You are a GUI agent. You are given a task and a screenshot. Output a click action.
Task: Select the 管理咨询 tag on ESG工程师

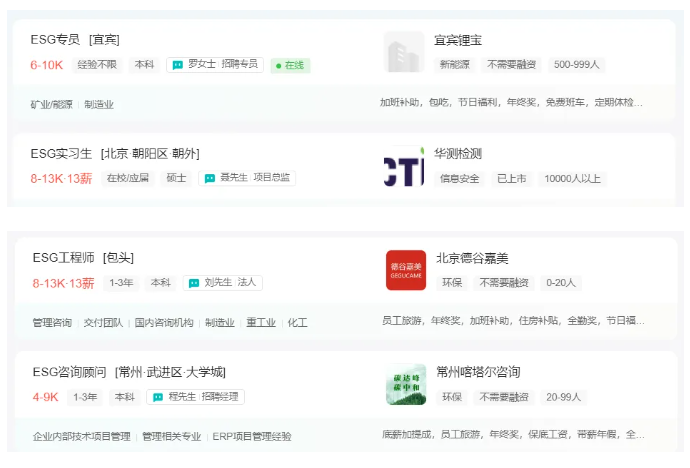pyautogui.click(x=52, y=323)
